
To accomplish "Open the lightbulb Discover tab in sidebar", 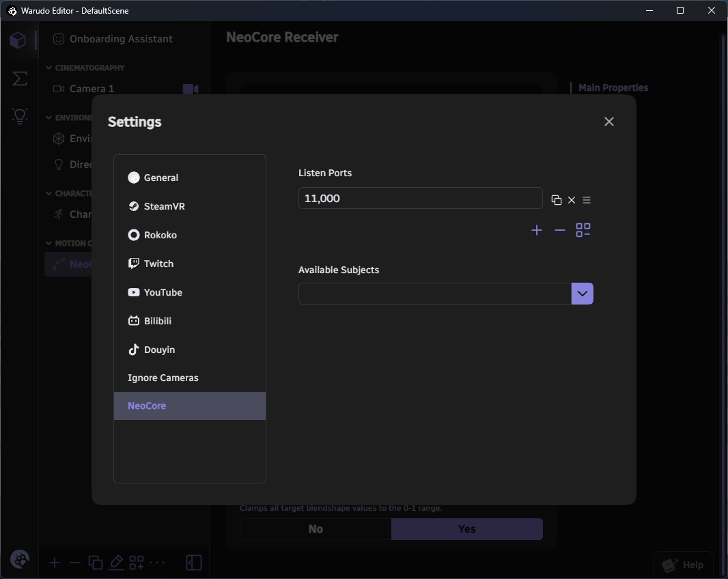I will [x=20, y=115].
